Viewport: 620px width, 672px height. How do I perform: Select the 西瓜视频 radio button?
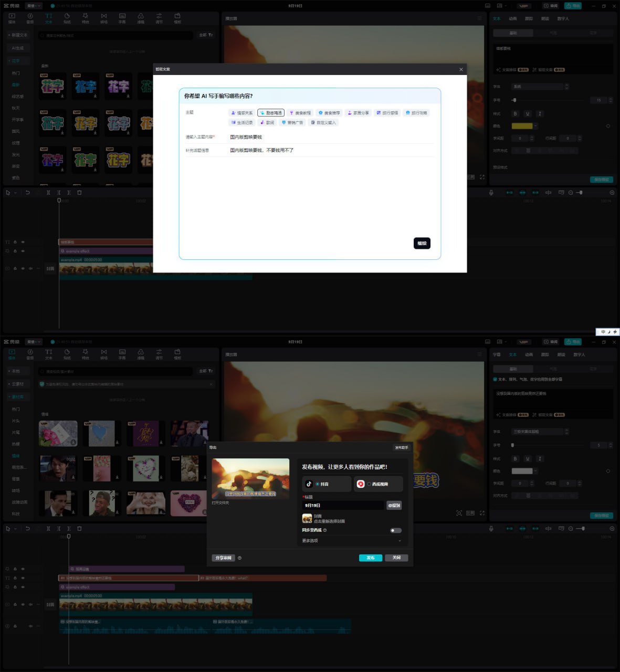coord(369,484)
